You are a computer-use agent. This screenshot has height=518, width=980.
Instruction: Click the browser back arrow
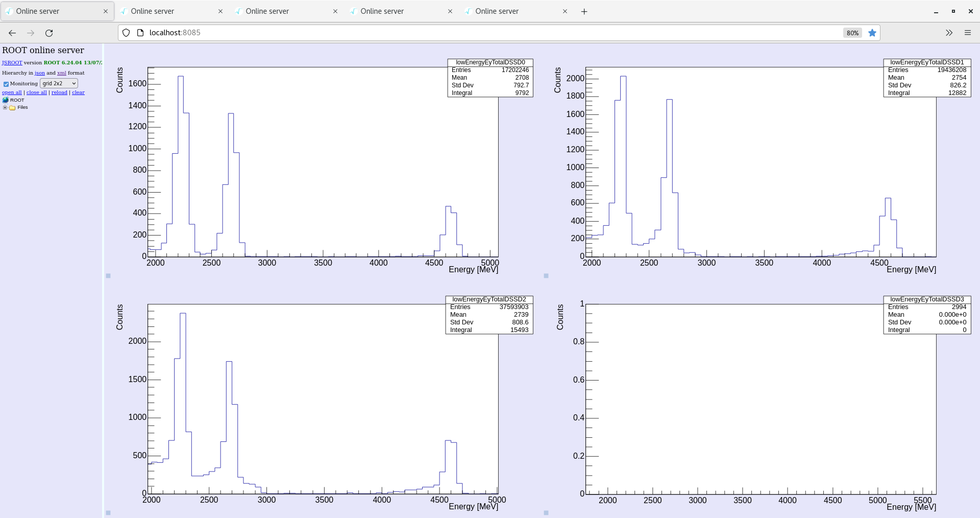point(12,33)
